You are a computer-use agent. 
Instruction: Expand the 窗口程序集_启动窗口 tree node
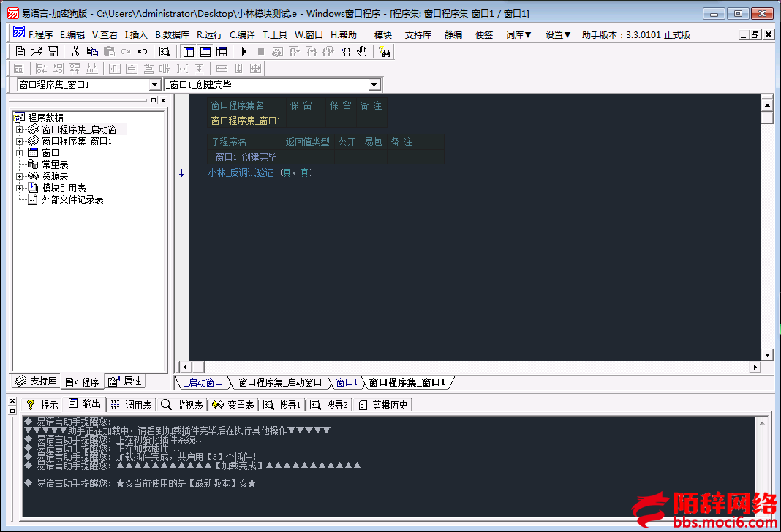click(x=20, y=129)
